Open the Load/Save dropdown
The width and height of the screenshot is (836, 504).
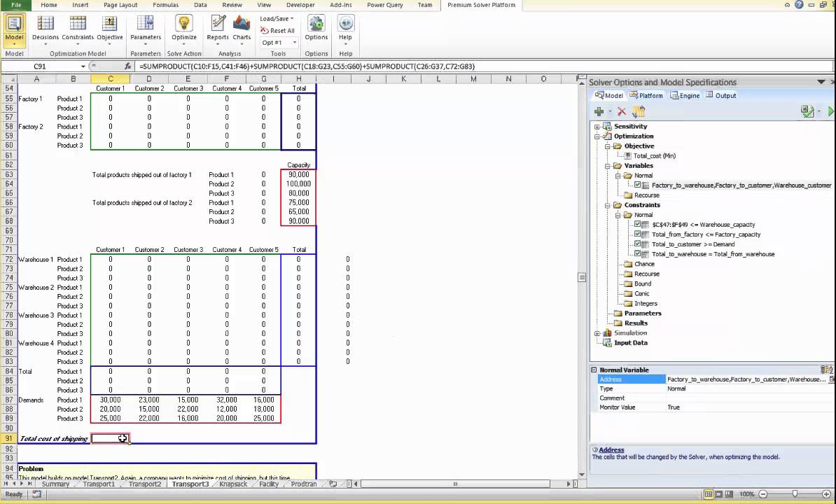click(x=277, y=19)
